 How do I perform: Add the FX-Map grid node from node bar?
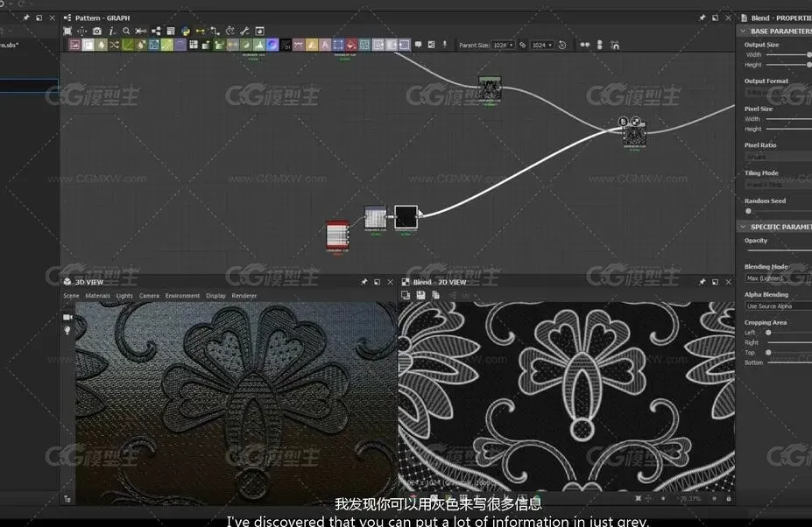click(x=194, y=45)
